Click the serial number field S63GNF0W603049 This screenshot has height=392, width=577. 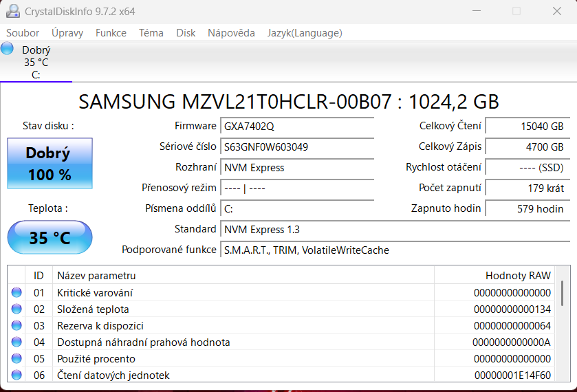[x=297, y=147]
